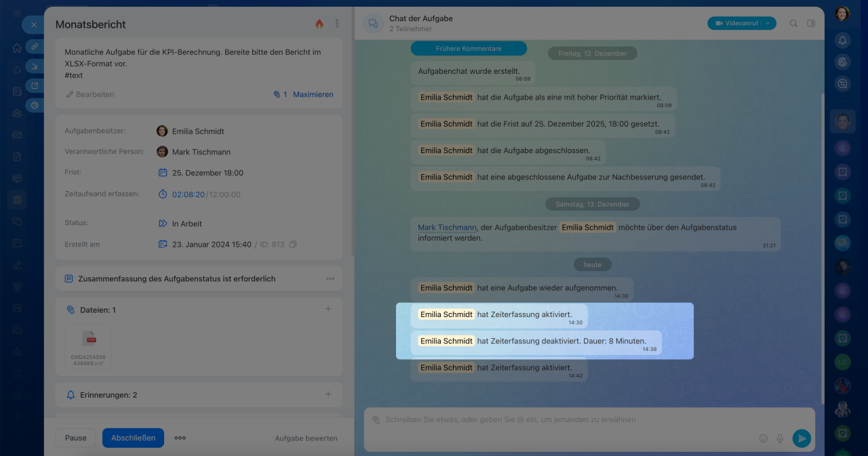The height and width of the screenshot is (456, 868).
Task: Click the Chat der Aufgabe avatar icon
Action: pos(373,23)
